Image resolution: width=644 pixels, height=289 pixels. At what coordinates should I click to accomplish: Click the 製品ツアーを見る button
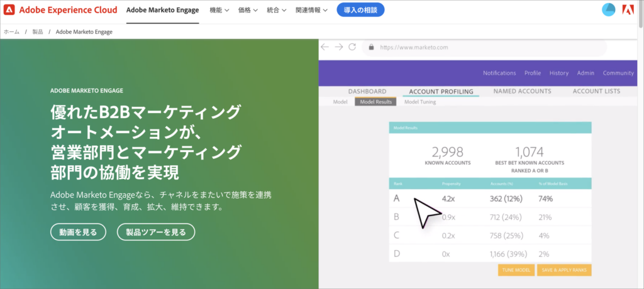[156, 232]
